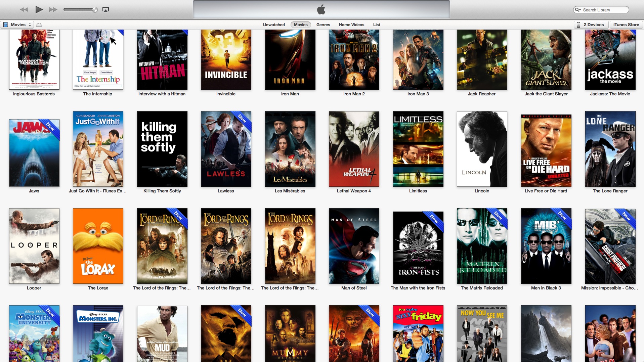Select The Matrix Reloaded poster
The width and height of the screenshot is (644, 362).
482,246
